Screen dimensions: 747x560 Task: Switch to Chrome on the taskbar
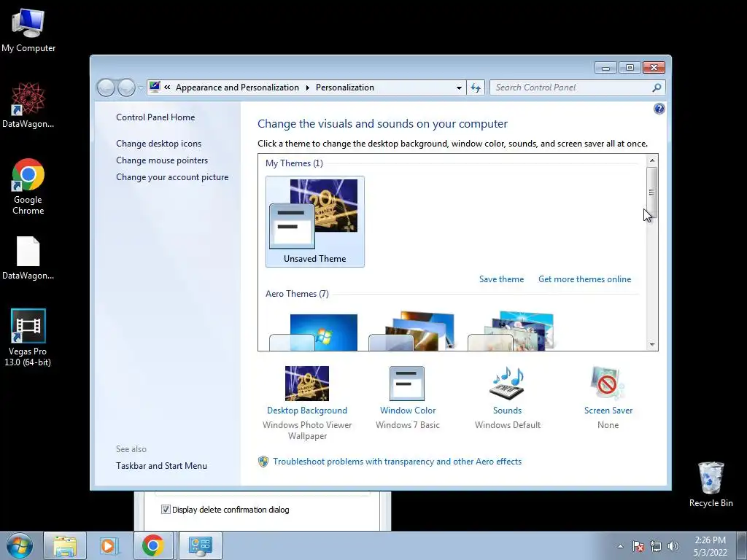point(153,545)
